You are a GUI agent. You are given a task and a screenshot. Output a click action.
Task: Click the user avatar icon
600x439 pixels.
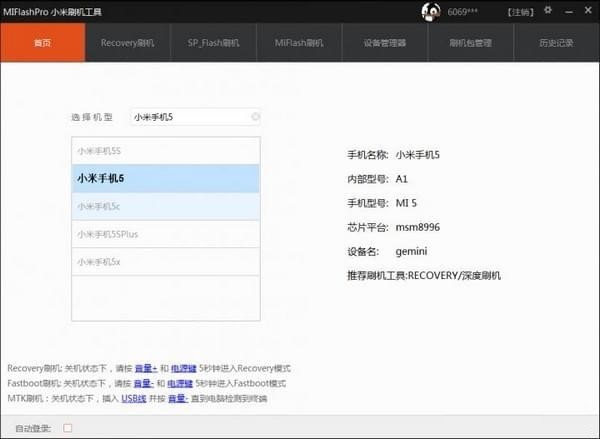430,11
